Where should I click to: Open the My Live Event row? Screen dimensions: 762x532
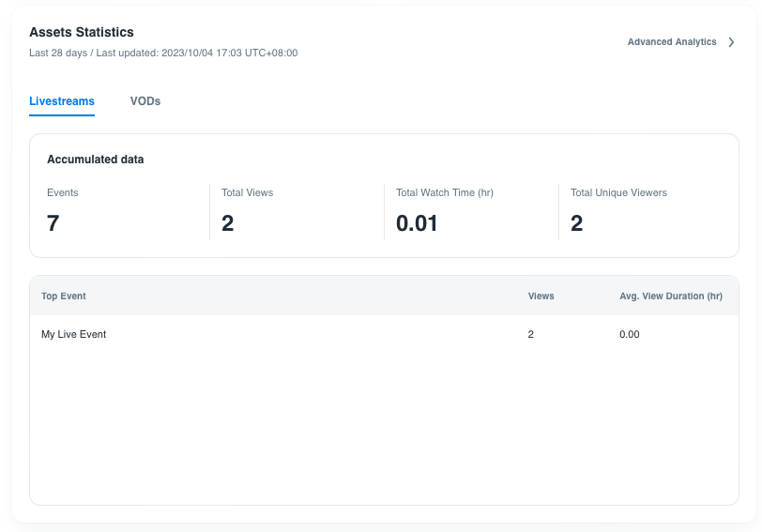tap(74, 334)
